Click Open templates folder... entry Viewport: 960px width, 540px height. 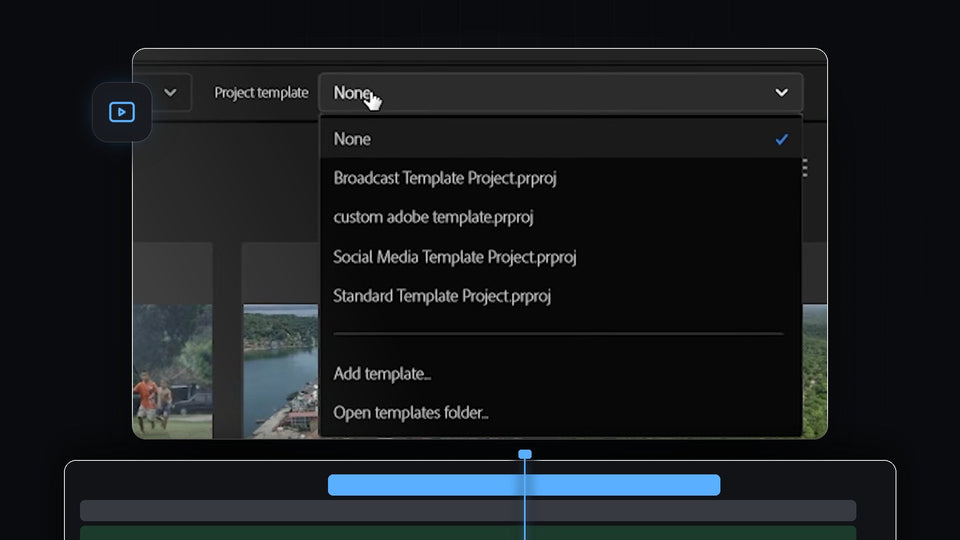560,413
